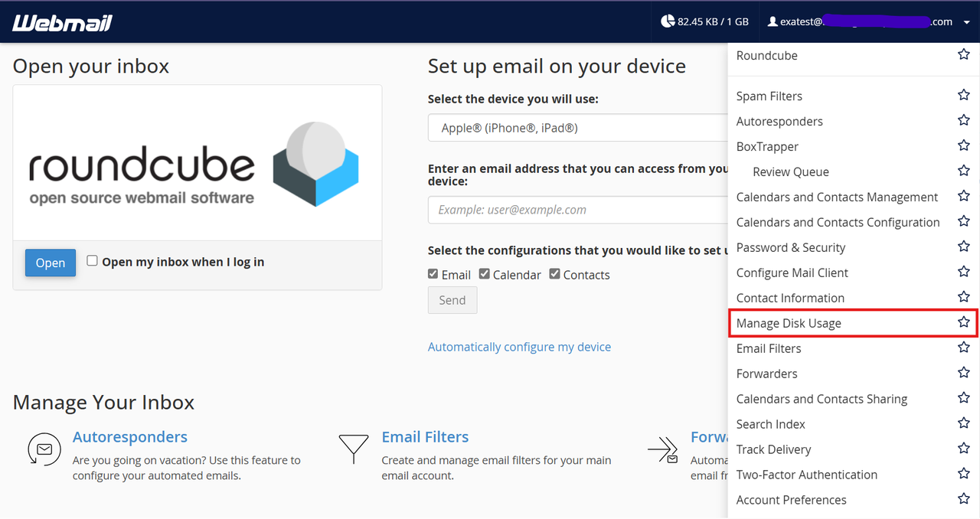Star the Contact Information entry

tap(964, 297)
